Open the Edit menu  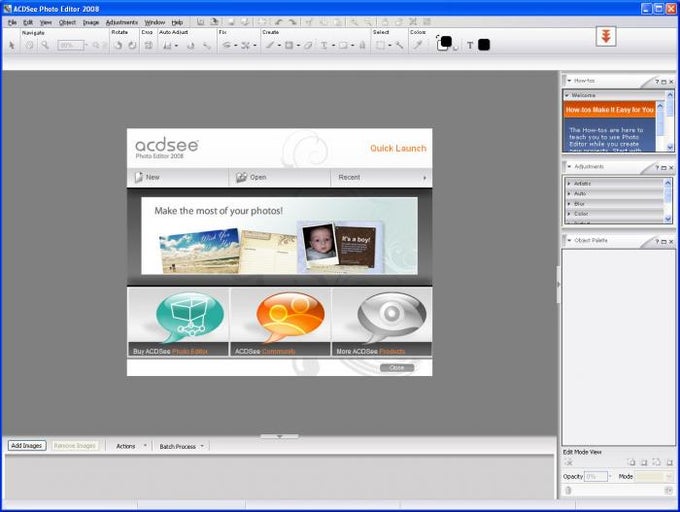click(28, 22)
